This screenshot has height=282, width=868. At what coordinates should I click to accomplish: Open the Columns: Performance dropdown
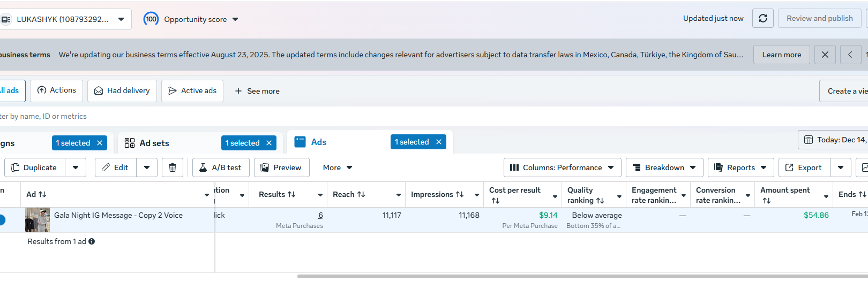point(562,167)
